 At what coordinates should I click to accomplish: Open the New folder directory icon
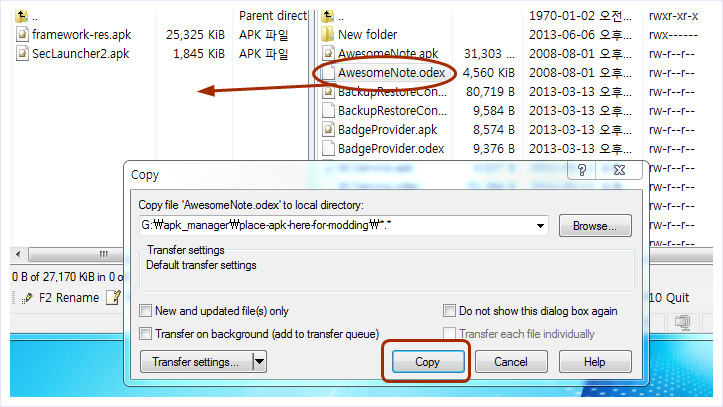328,35
